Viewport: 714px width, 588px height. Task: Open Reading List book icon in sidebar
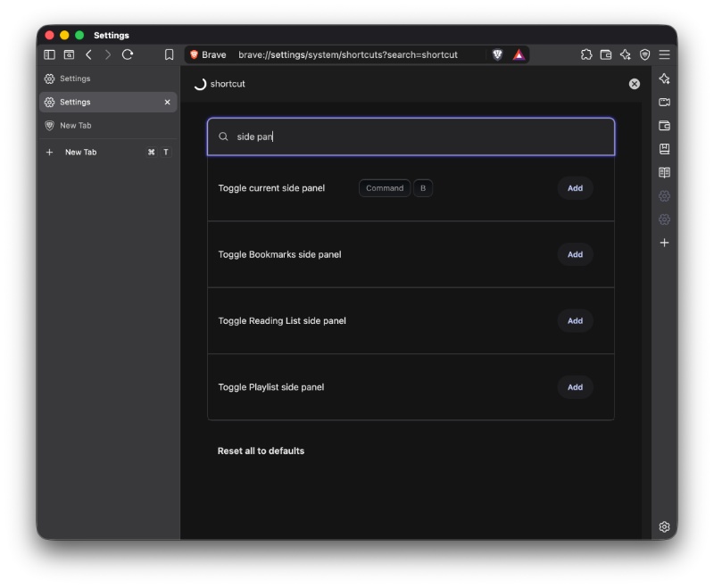click(664, 172)
